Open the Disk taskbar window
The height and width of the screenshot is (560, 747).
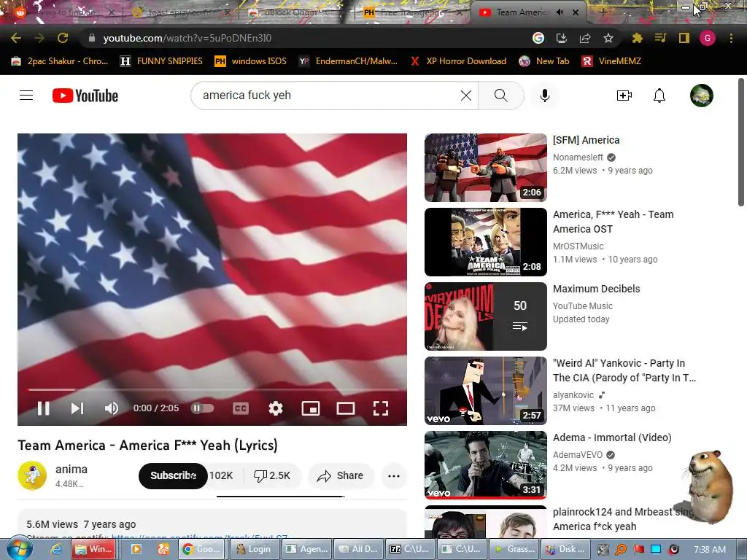tap(565, 549)
